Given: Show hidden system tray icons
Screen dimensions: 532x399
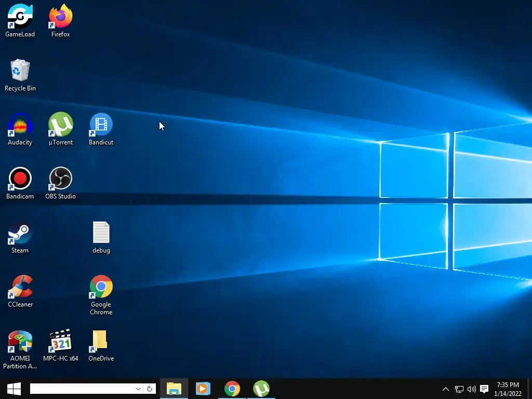Looking at the screenshot, I should pos(446,389).
